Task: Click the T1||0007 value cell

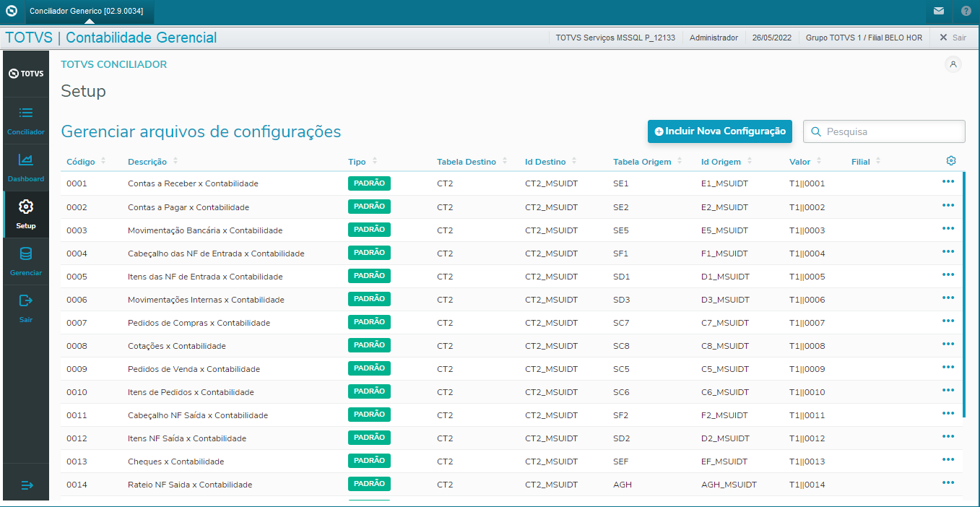Action: pos(807,323)
